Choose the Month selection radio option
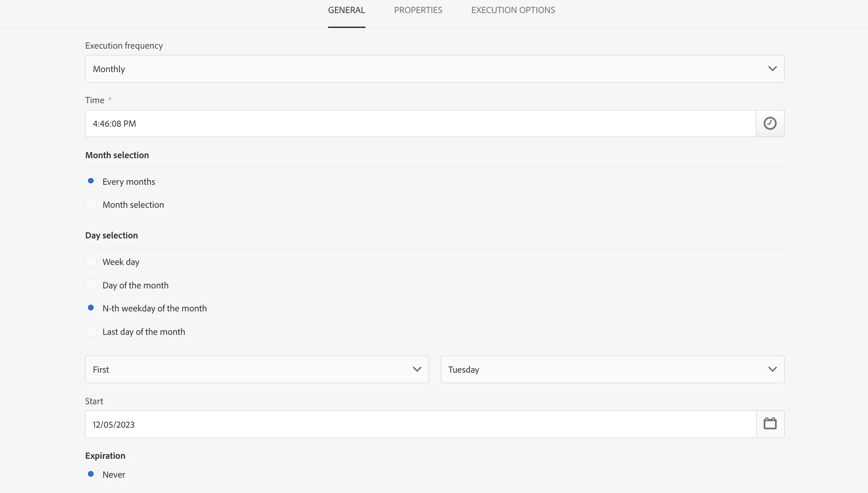The height and width of the screenshot is (493, 868). tap(91, 205)
